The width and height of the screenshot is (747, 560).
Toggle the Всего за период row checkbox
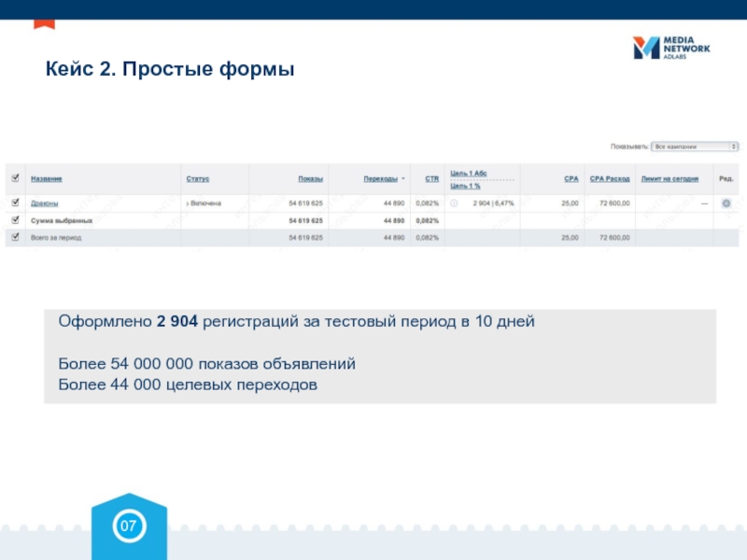click(x=15, y=237)
